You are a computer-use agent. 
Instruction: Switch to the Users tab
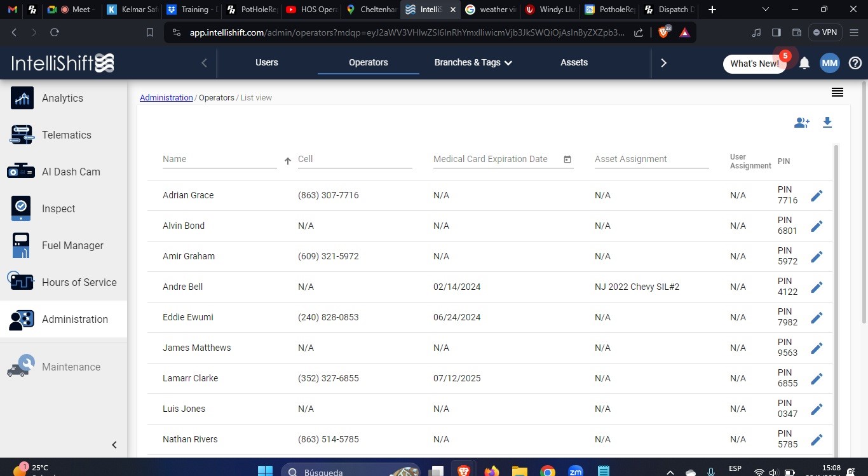[x=267, y=62]
